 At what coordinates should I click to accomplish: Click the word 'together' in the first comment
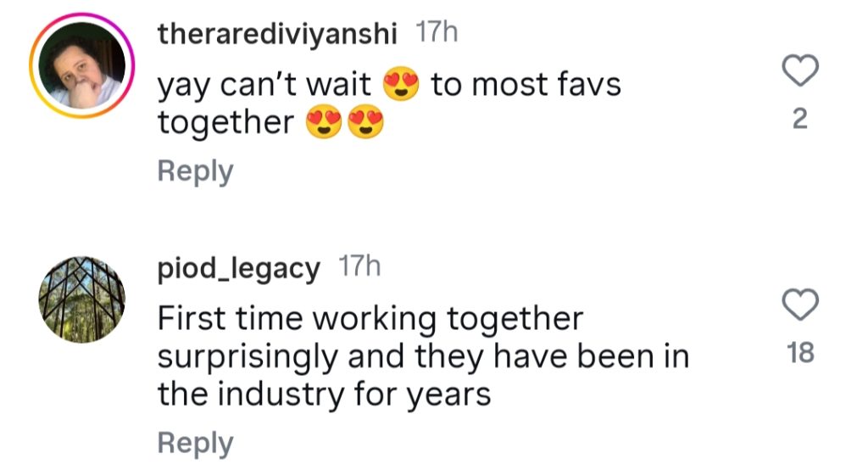[x=225, y=124]
